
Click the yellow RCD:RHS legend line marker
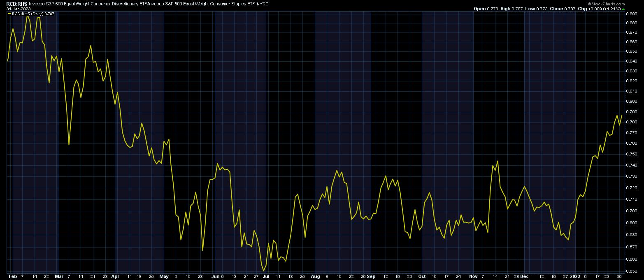pos(9,13)
